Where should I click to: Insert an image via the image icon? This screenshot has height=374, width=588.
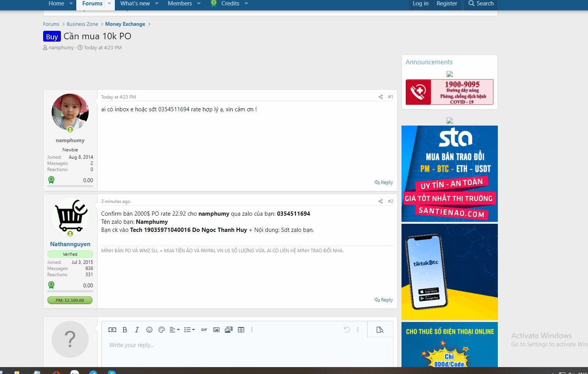point(216,330)
